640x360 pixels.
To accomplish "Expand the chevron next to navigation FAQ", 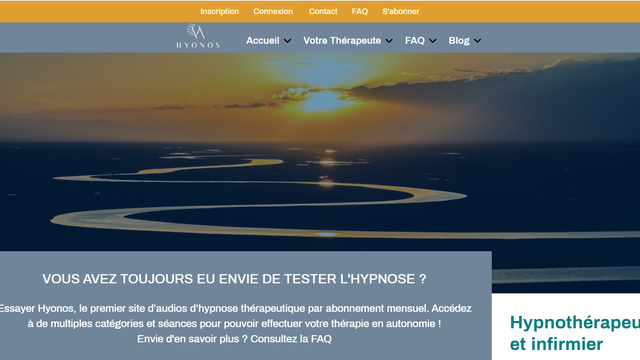I will tap(433, 41).
